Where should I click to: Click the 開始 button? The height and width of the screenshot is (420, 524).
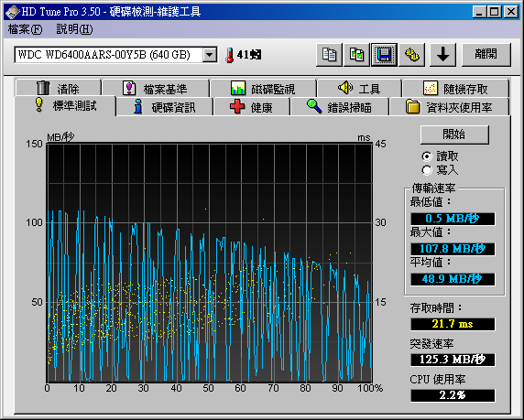454,135
